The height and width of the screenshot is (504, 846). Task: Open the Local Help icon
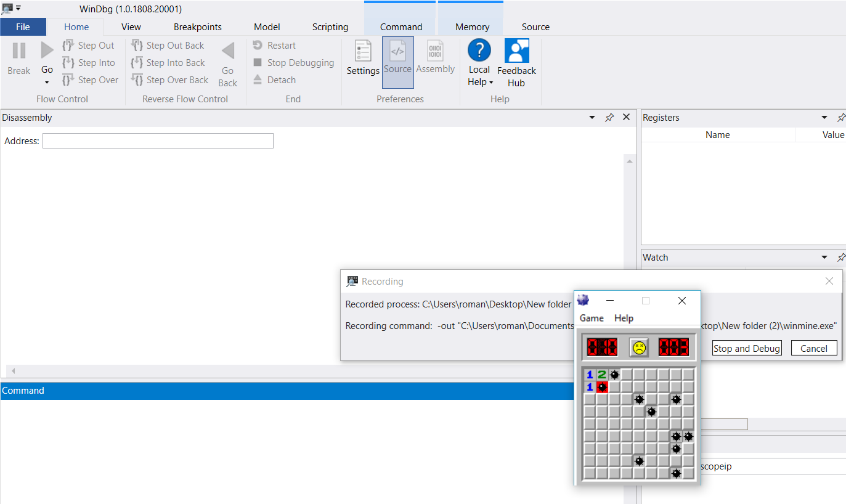click(479, 50)
